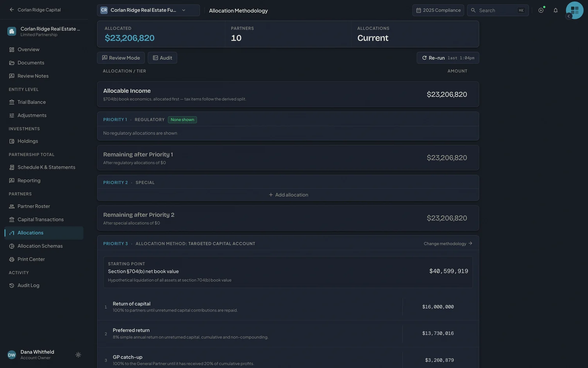Screen dimensions: 588x368
Task: Open the 2025 Compliance period picker
Action: coord(438,10)
